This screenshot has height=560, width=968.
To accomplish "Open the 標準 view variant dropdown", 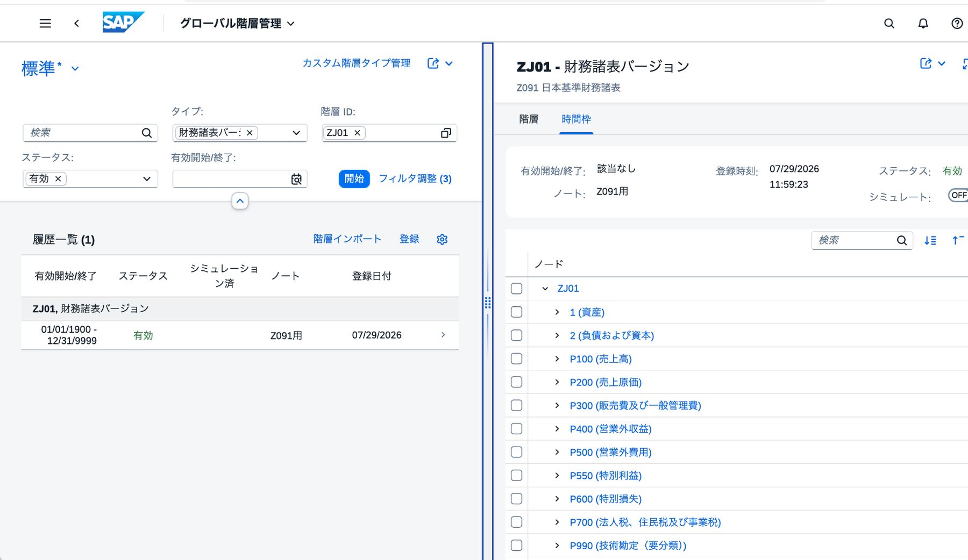I will click(75, 69).
